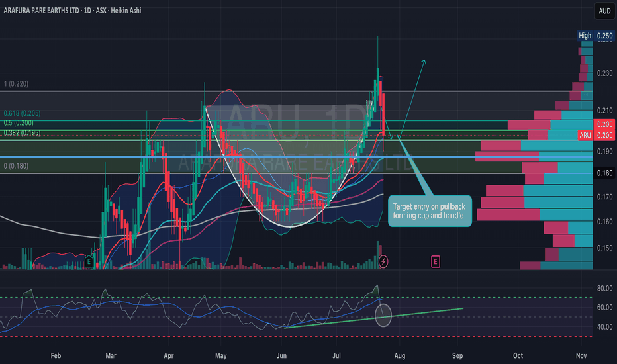Viewport: 617px width, 364px height.
Task: Click the 0.150 price axis value
Action: click(604, 248)
